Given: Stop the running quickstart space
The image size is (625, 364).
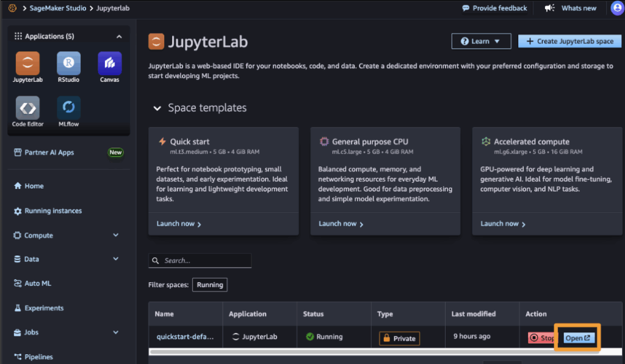Looking at the screenshot, I should 541,338.
